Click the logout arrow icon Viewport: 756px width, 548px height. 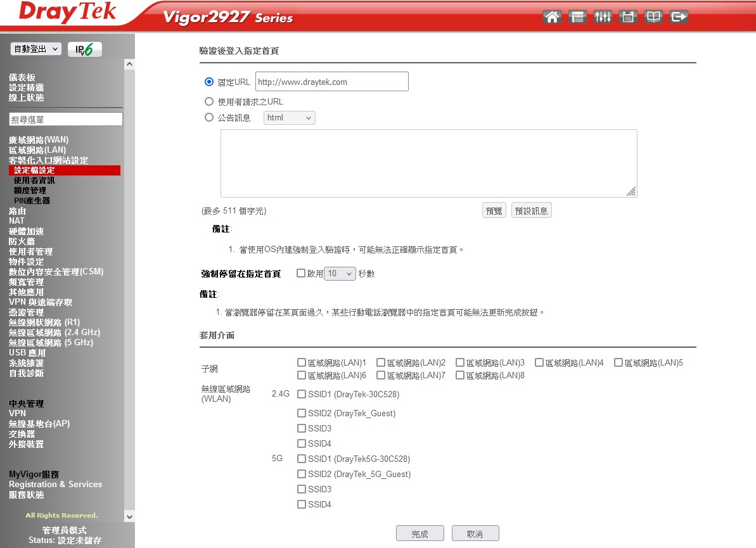(x=679, y=17)
